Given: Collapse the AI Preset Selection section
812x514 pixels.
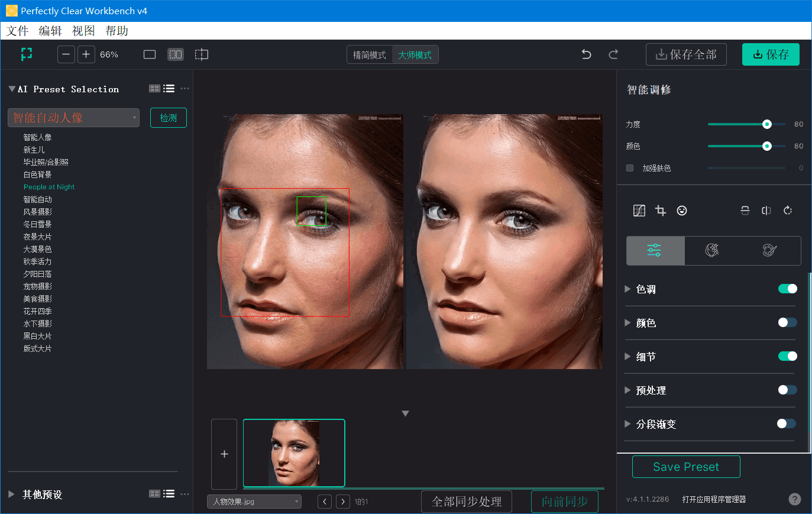Looking at the screenshot, I should (13, 89).
